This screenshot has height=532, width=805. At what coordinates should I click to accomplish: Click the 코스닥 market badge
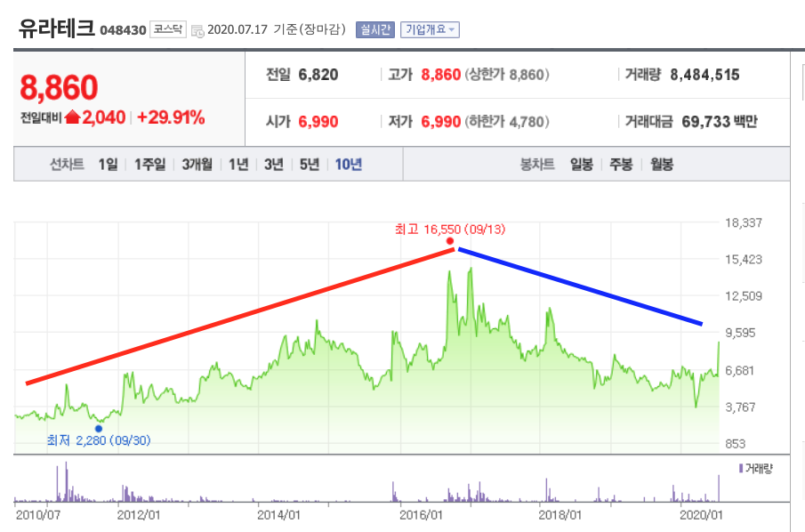(168, 29)
